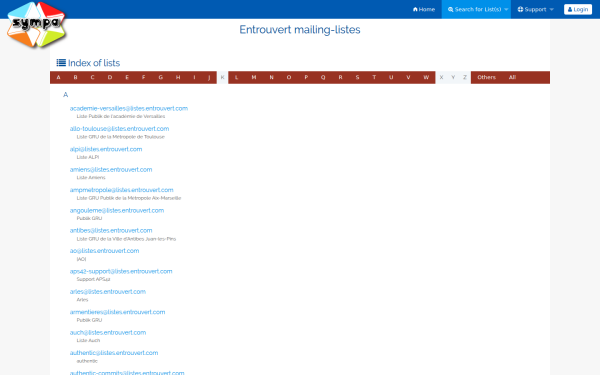The width and height of the screenshot is (600, 375).
Task: Click description 'Liste Auch'
Action: tap(88, 341)
